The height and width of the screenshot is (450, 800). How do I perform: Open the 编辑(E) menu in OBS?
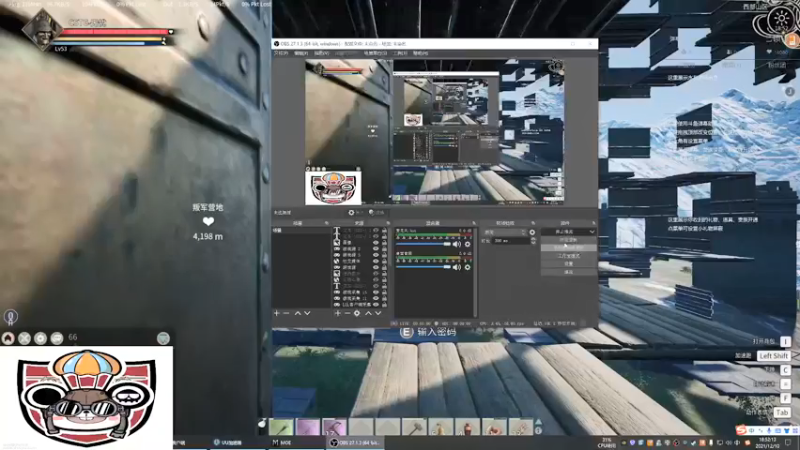[x=301, y=53]
